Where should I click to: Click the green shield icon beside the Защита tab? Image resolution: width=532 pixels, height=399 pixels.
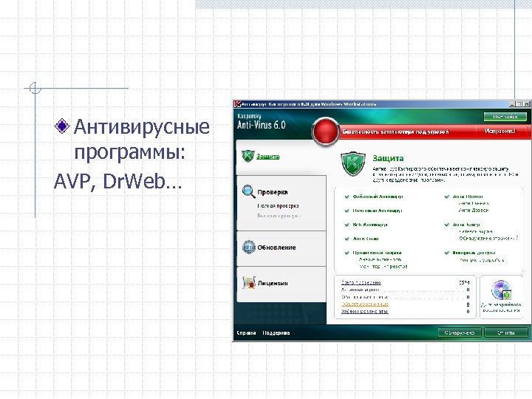248,156
